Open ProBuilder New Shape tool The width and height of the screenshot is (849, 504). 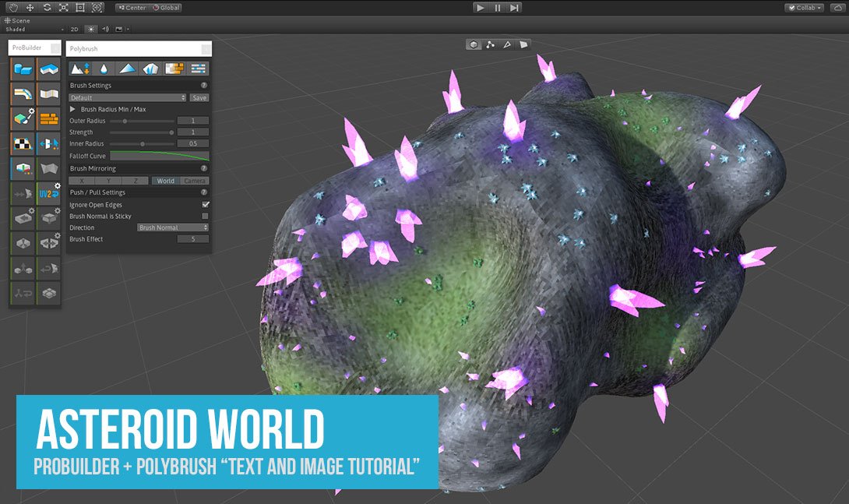tap(23, 69)
